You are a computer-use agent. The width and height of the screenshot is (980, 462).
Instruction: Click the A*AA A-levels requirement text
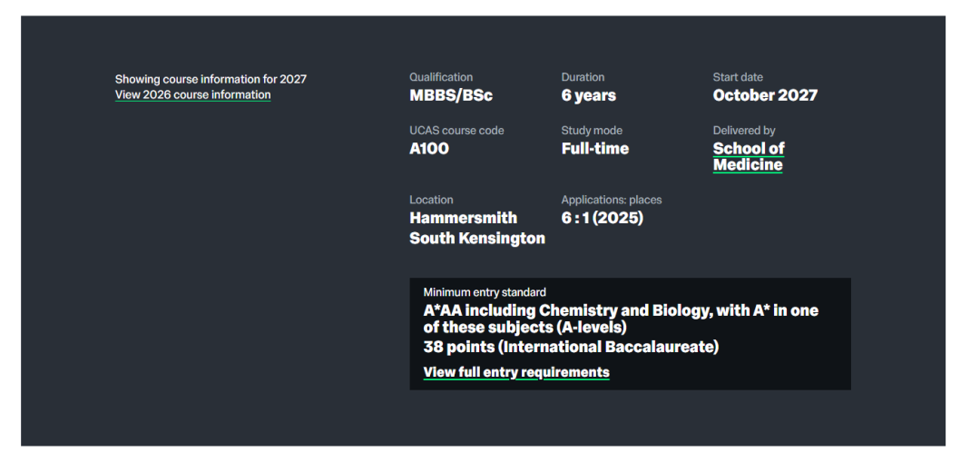621,319
